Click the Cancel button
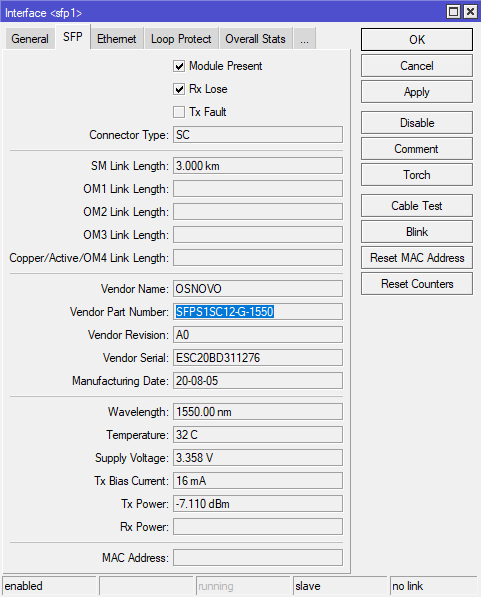Viewport: 481px width, 597px height. 417,65
